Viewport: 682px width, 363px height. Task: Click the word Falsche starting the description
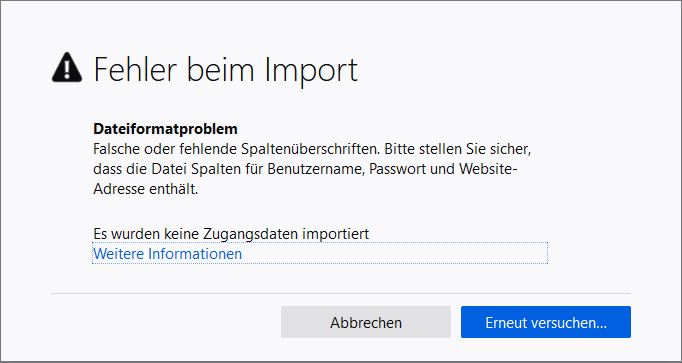point(118,149)
